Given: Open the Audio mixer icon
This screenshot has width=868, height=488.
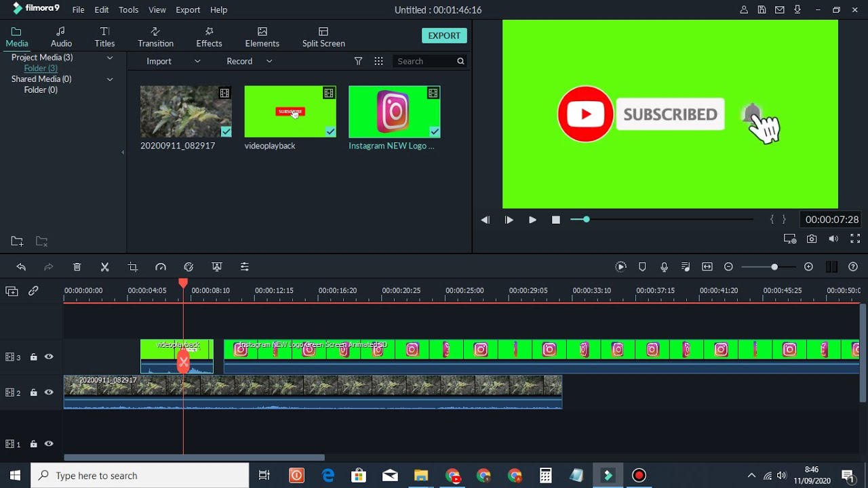Looking at the screenshot, I should tap(686, 267).
